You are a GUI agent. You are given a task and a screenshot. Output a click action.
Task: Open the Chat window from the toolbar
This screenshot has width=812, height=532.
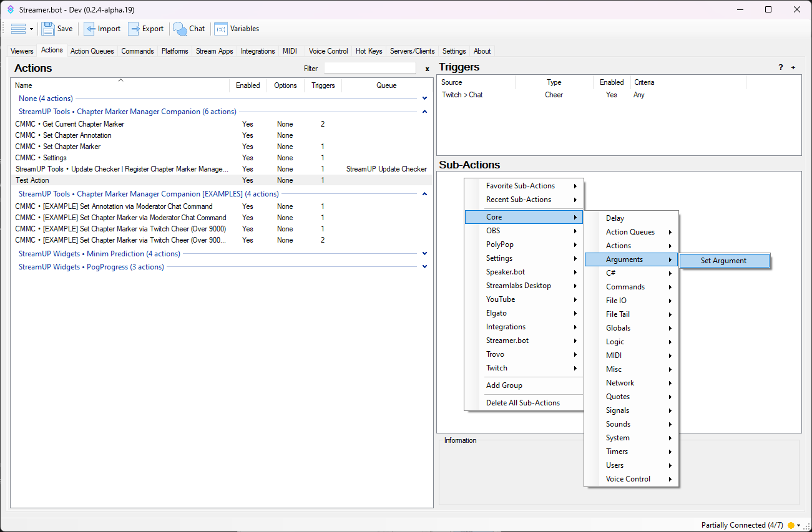[189, 29]
